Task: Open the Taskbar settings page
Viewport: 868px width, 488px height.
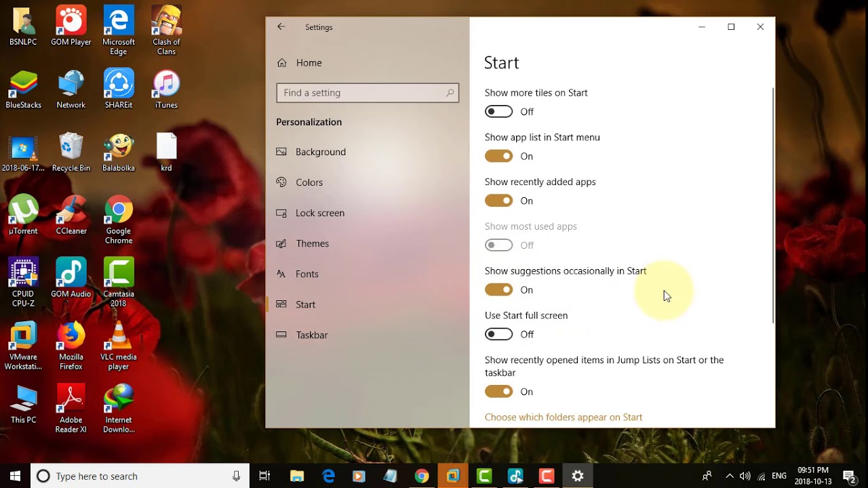Action: pos(367,335)
